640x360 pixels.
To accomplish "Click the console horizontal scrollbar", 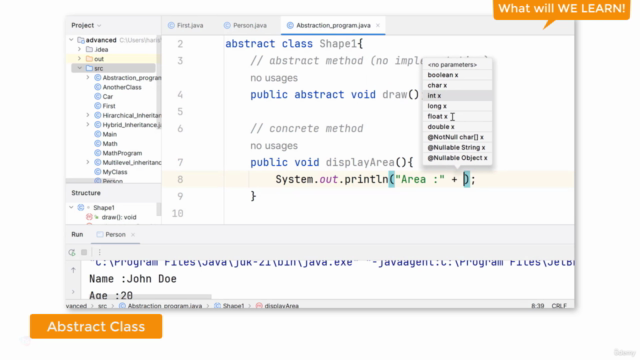I will pyautogui.click(x=151, y=297).
